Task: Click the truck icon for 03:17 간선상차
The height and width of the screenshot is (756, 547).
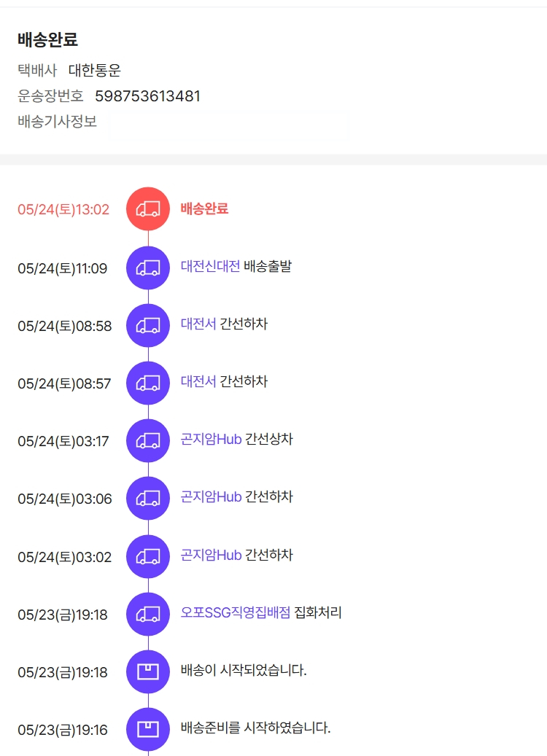Action: point(148,440)
